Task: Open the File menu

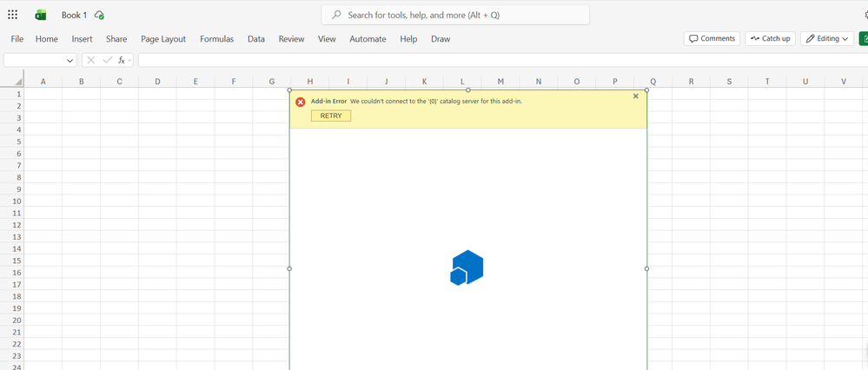Action: (x=17, y=39)
